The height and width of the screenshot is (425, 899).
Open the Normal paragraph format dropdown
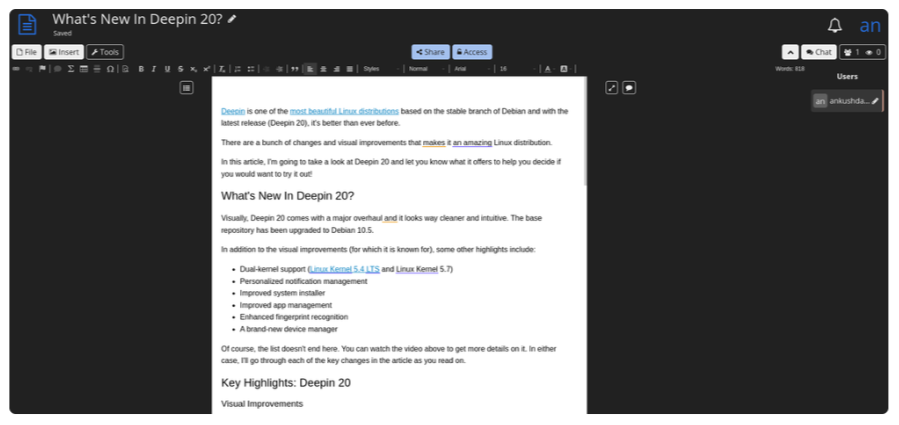click(427, 69)
